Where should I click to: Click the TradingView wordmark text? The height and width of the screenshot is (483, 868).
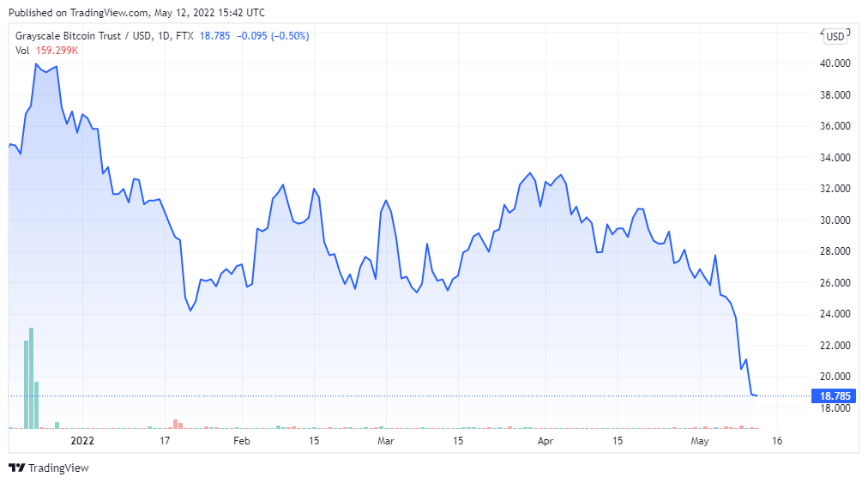pyautogui.click(x=58, y=468)
